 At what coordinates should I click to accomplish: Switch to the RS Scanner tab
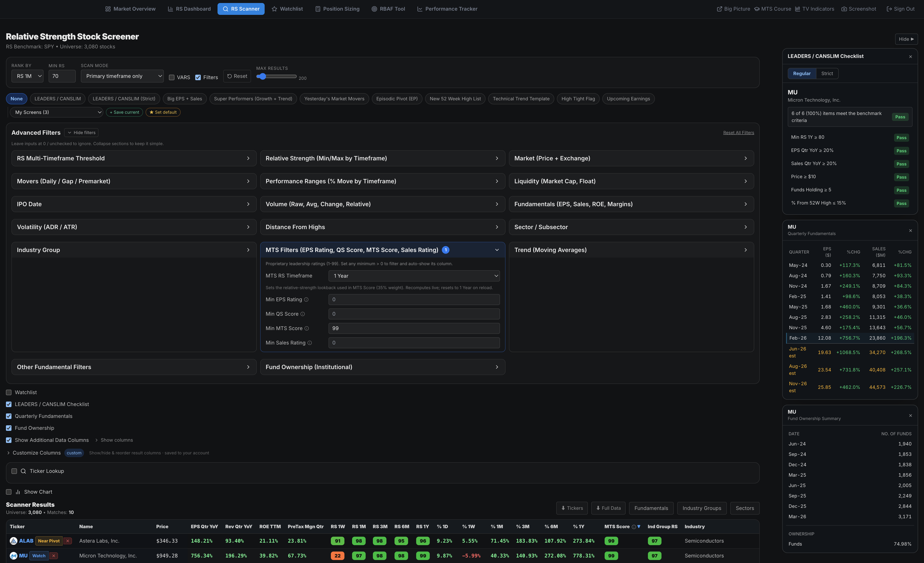click(x=241, y=9)
